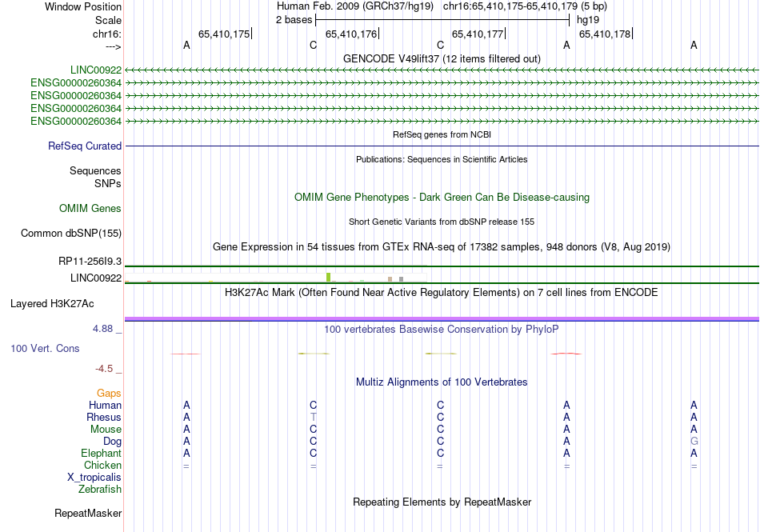The image size is (760, 532).
Task: Click LINC00922 label in GTEx track
Action: [96, 278]
